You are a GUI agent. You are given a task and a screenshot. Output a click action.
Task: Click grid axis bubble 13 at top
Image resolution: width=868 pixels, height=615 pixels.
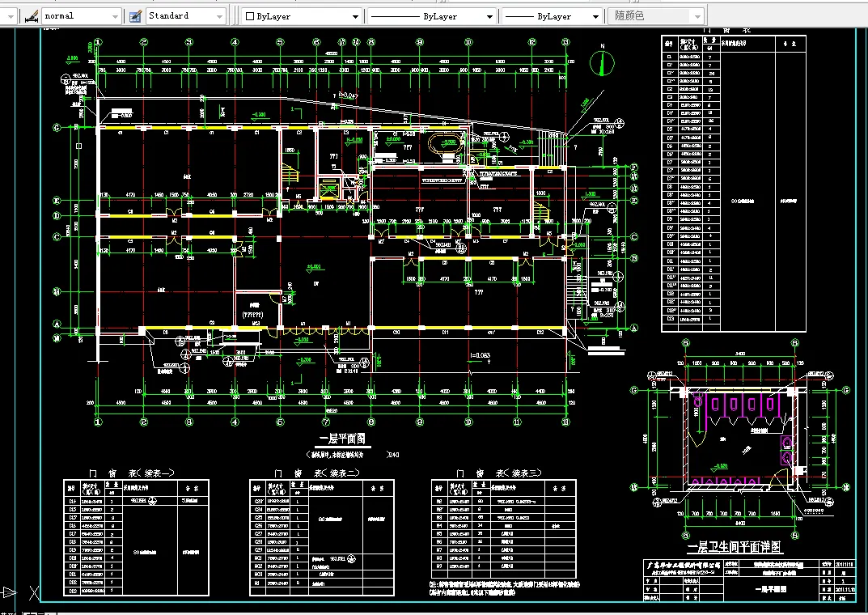point(565,42)
